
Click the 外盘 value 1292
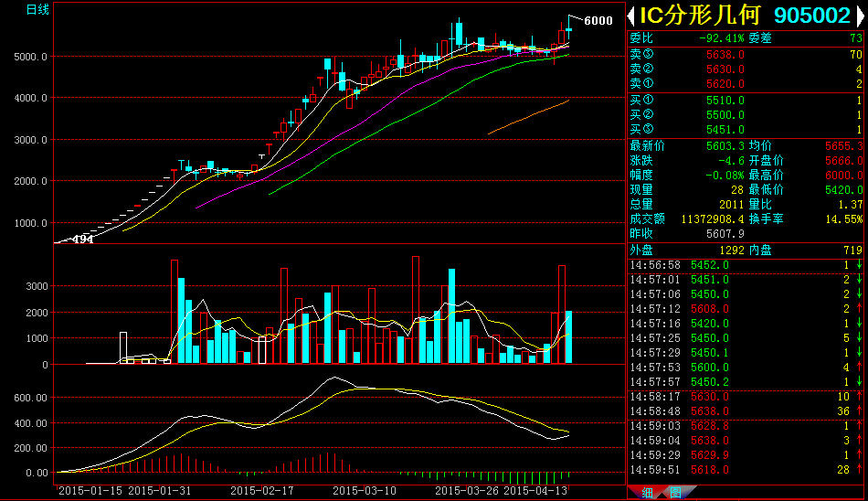pyautogui.click(x=731, y=250)
